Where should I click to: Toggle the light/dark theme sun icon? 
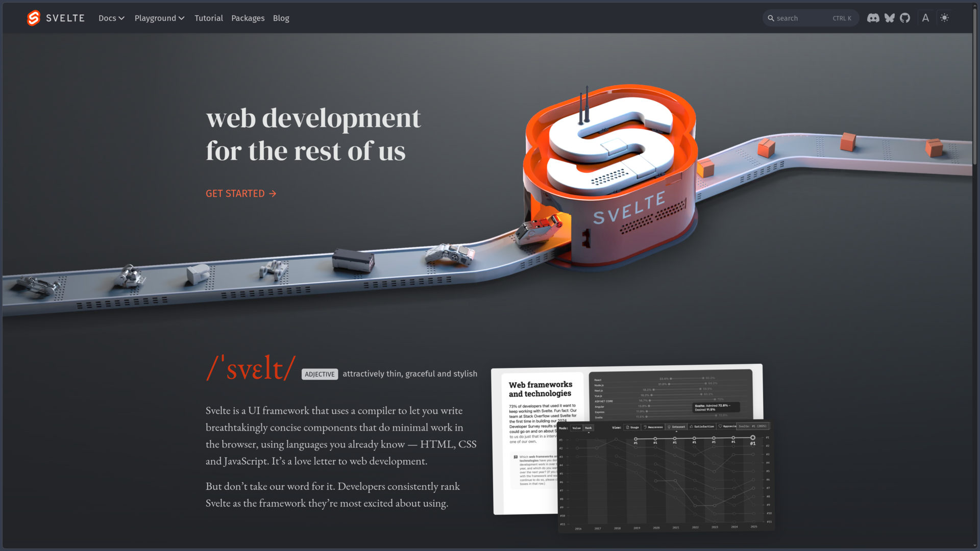945,18
